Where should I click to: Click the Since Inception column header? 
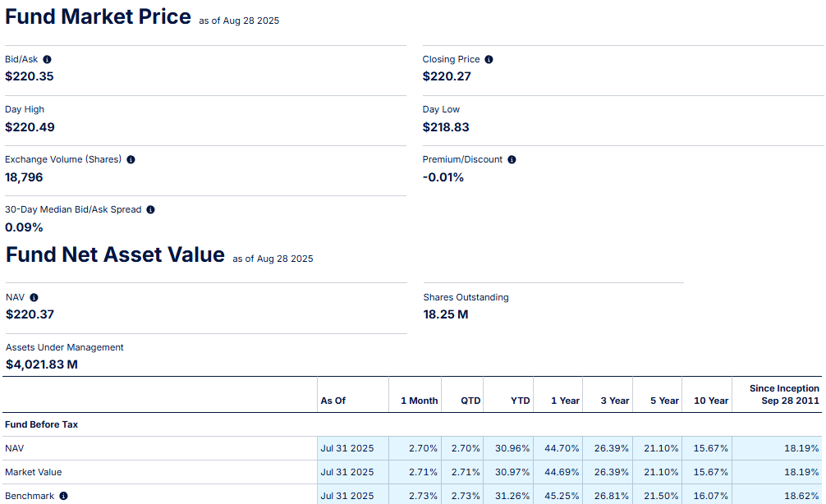[x=783, y=394]
